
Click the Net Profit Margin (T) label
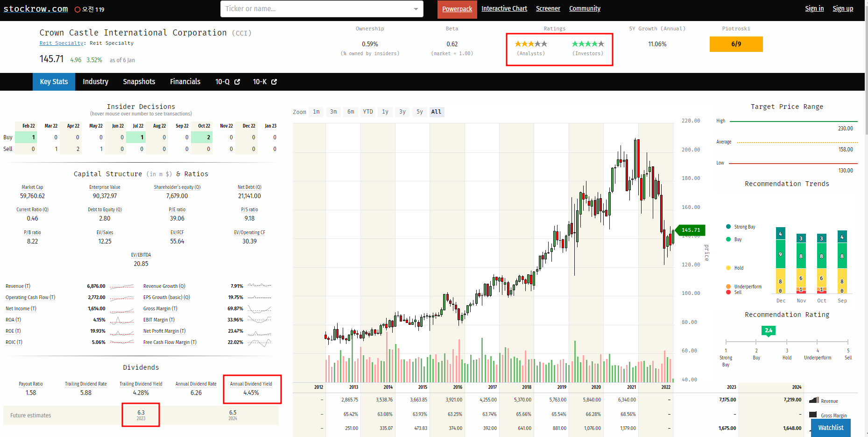164,331
